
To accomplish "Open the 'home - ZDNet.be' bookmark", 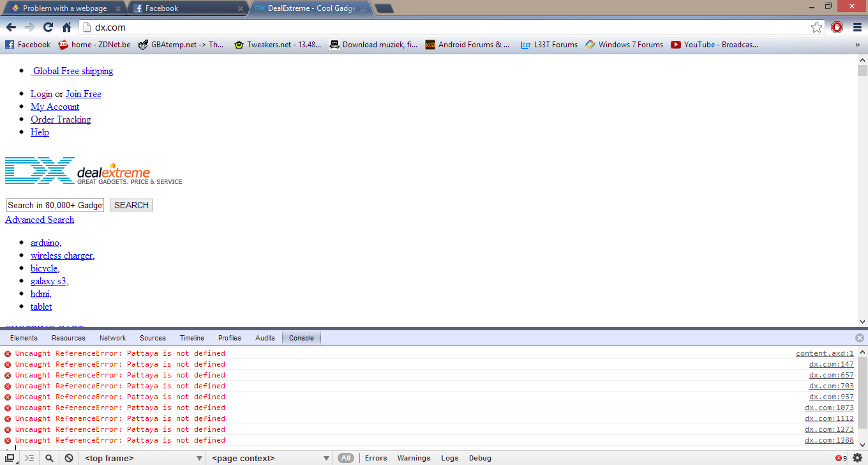I will (x=94, y=45).
